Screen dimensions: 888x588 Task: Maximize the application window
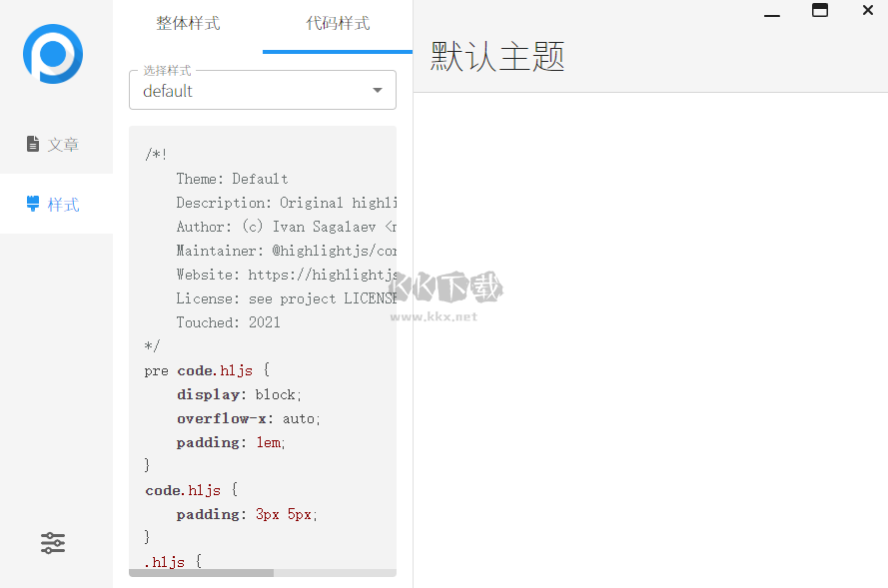pyautogui.click(x=820, y=11)
